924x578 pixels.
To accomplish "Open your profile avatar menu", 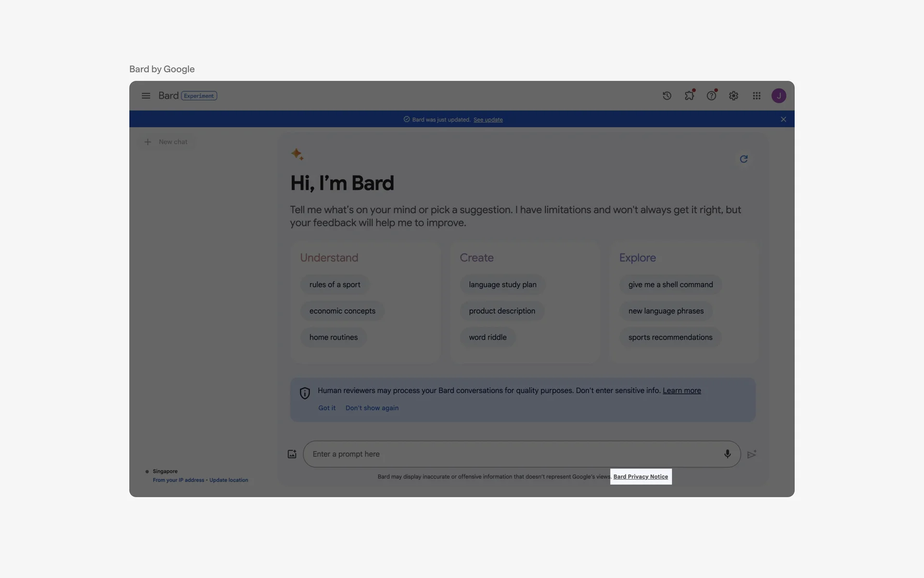I will click(779, 95).
